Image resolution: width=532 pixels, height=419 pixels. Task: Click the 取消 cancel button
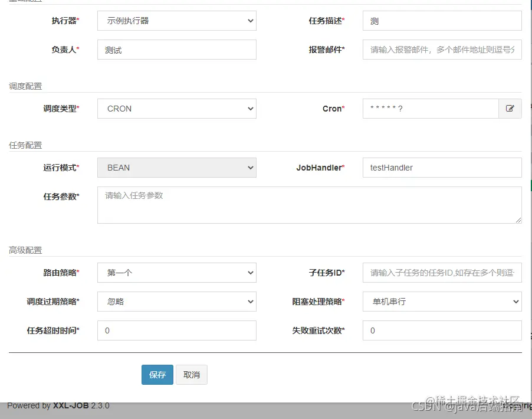191,374
